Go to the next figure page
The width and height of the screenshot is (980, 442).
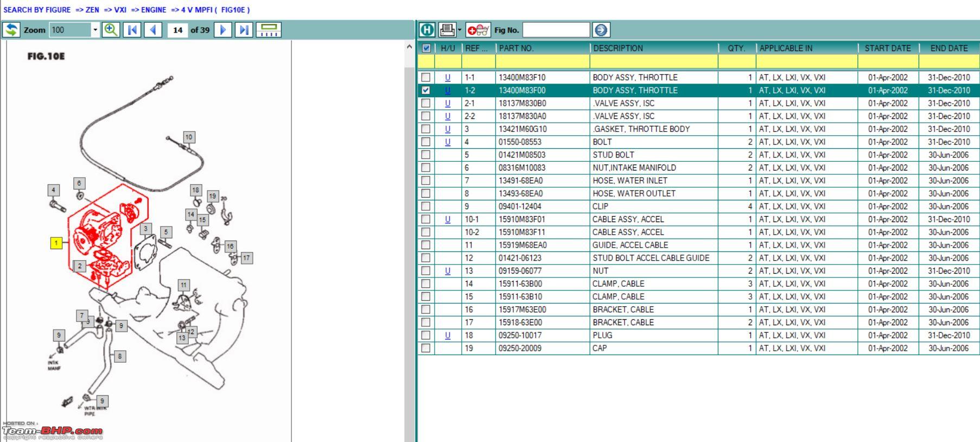click(223, 30)
